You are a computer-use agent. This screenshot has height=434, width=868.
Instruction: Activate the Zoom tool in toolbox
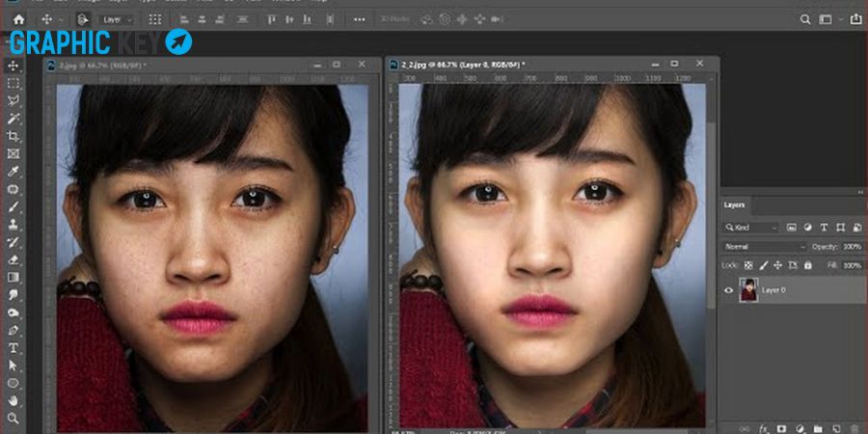(14, 418)
